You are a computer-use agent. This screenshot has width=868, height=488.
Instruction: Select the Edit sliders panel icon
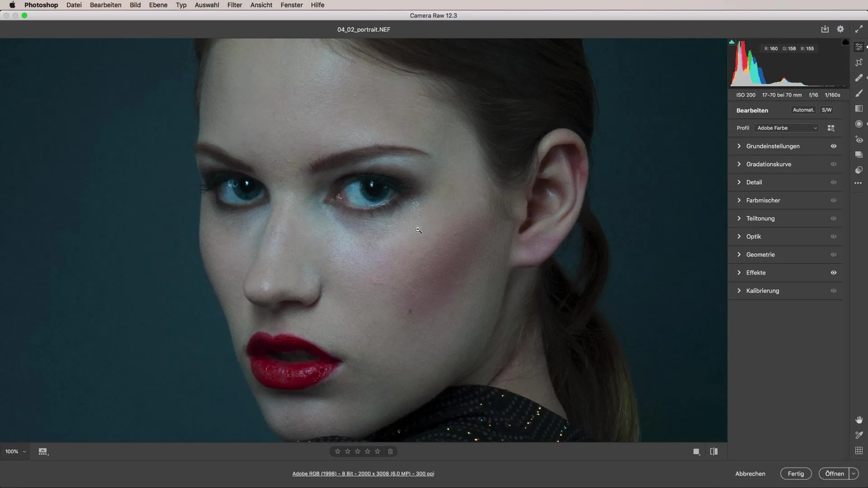pyautogui.click(x=859, y=47)
